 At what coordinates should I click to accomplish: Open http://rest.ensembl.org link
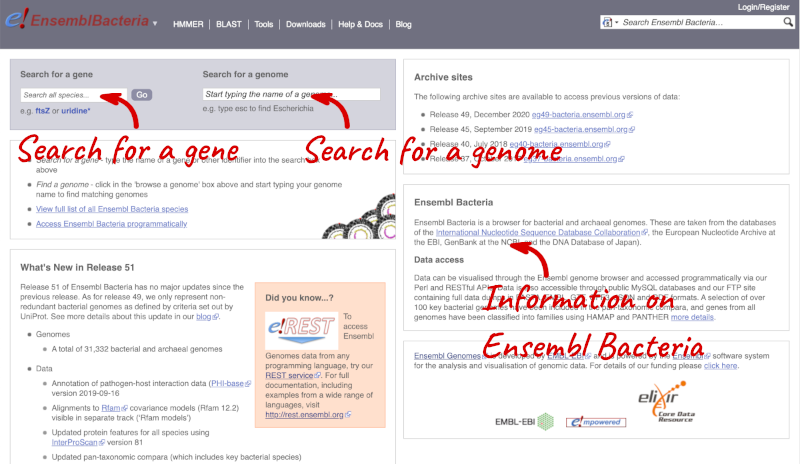304,414
